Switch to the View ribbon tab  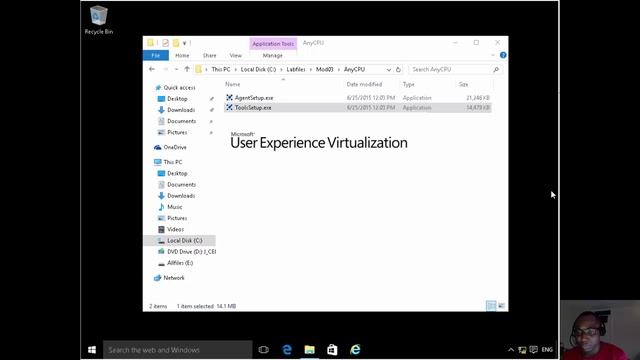point(236,56)
